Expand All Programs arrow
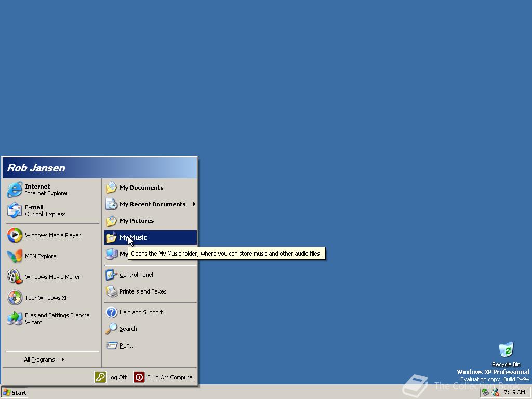Viewport: 532px width, 399px height. point(63,360)
